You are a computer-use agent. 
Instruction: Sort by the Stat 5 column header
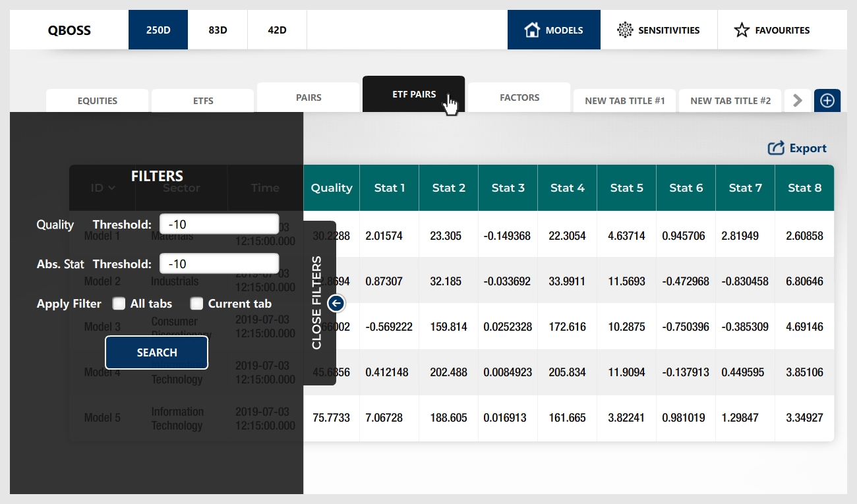626,188
